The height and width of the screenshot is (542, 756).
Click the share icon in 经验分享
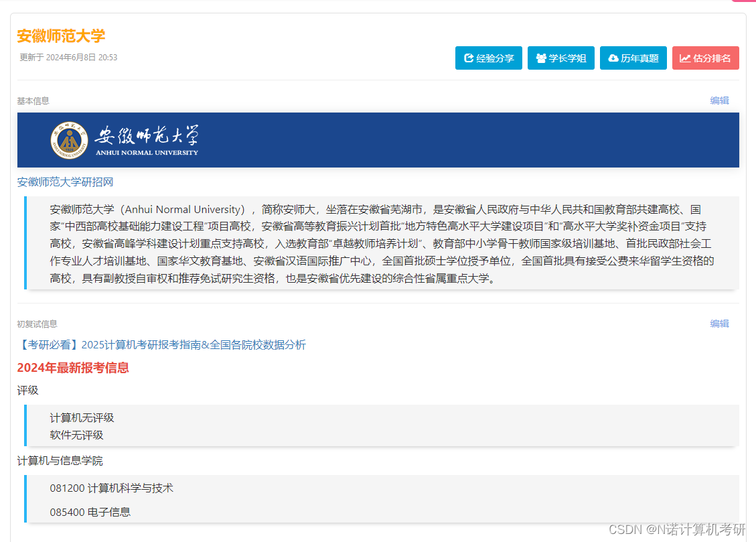(x=469, y=58)
